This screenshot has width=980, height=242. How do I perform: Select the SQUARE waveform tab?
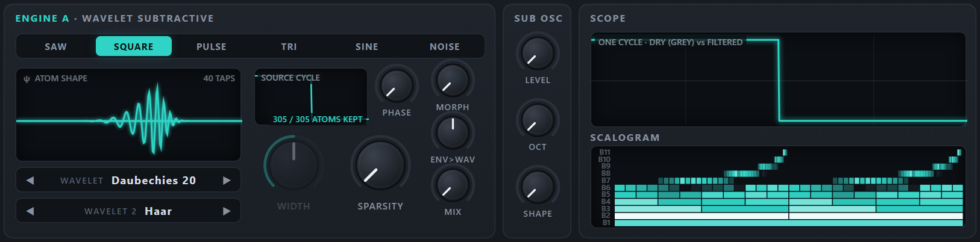(x=134, y=46)
